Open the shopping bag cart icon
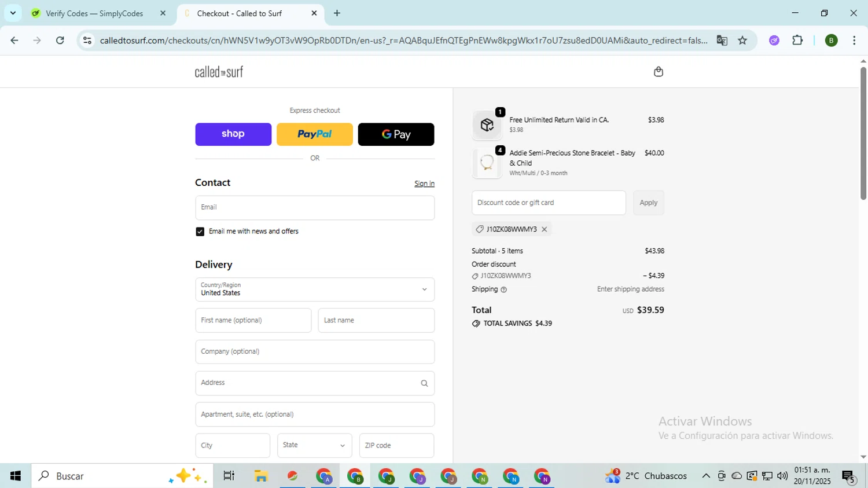Image resolution: width=868 pixels, height=488 pixels. pos(658,72)
